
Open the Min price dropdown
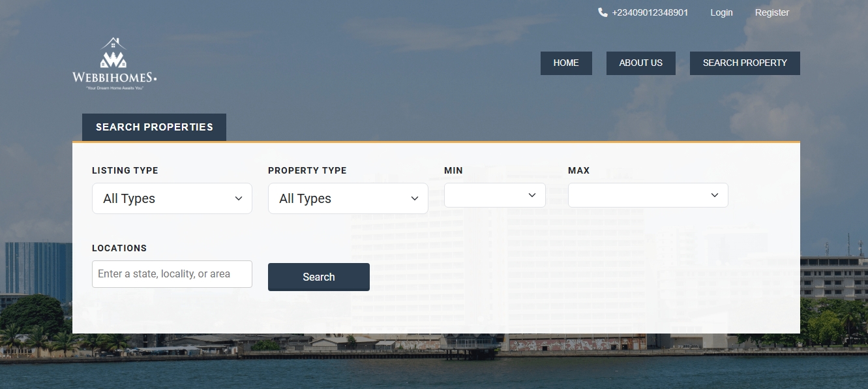(494, 195)
